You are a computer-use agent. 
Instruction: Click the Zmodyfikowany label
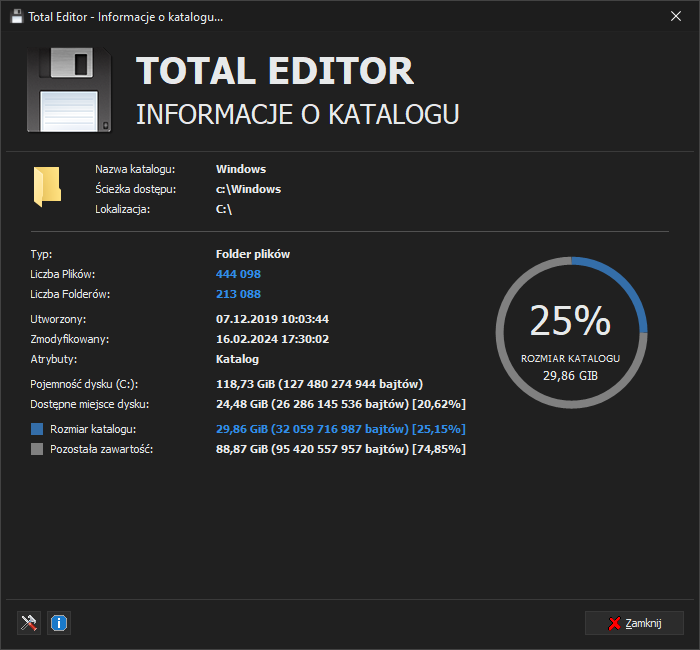(70, 339)
